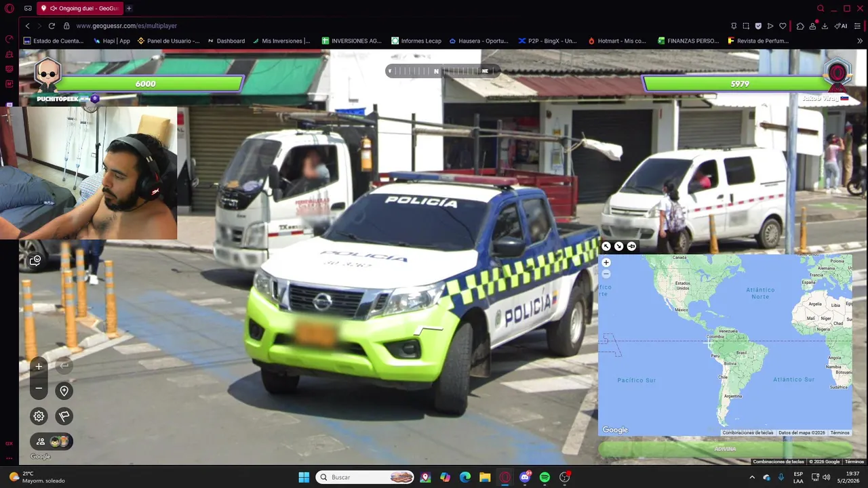Return to start location marker
The height and width of the screenshot is (488, 868).
pyautogui.click(x=64, y=391)
